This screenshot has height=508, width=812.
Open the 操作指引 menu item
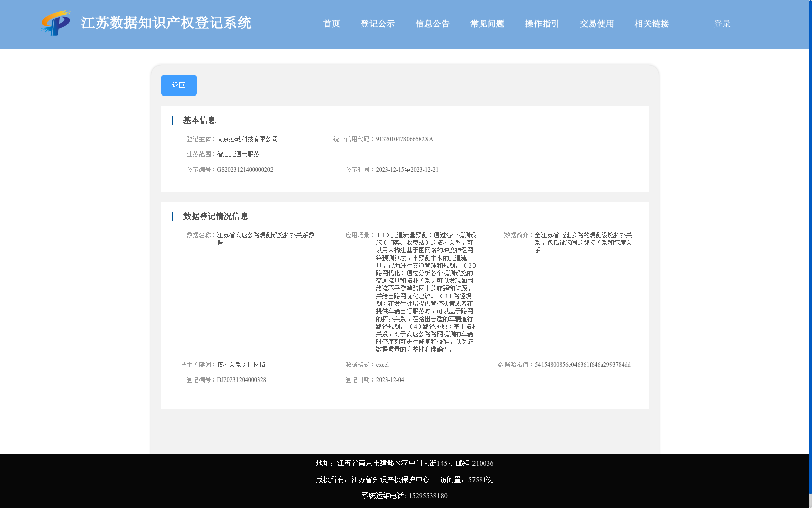coord(542,24)
